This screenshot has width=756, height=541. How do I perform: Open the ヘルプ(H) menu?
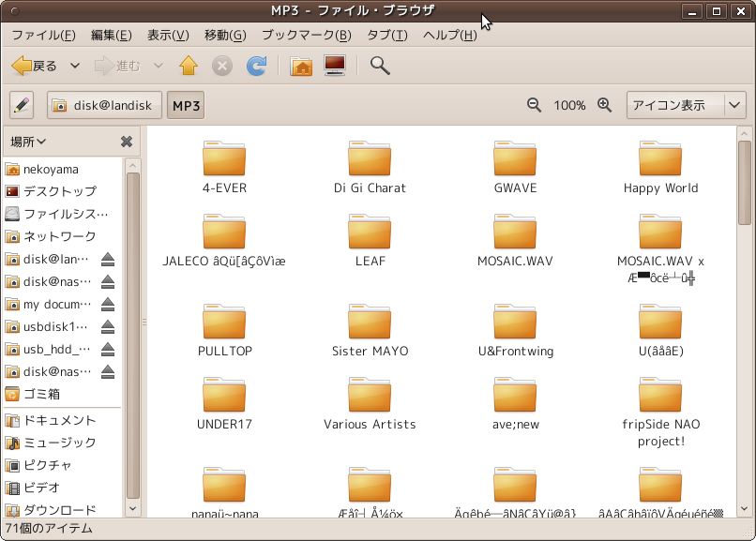pyautogui.click(x=450, y=36)
